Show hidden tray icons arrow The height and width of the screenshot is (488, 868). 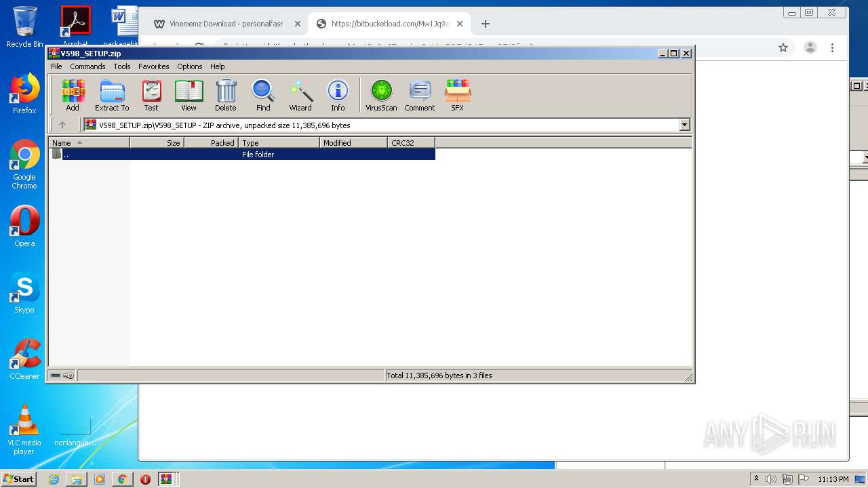[756, 479]
